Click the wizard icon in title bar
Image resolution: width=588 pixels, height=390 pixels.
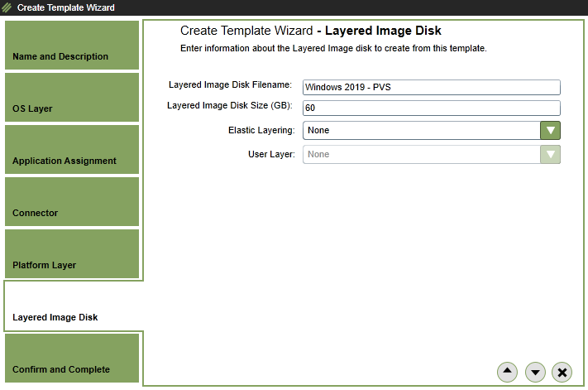click(x=7, y=8)
